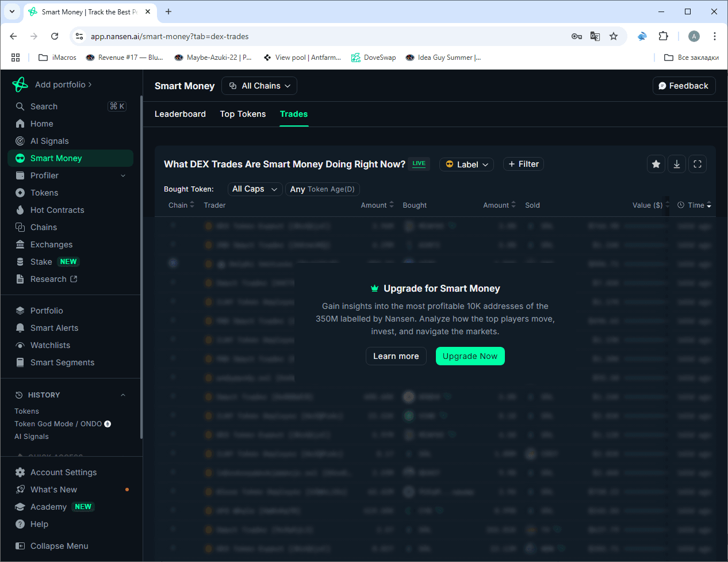
Task: Open browser extensions puzzle icon
Action: click(663, 36)
